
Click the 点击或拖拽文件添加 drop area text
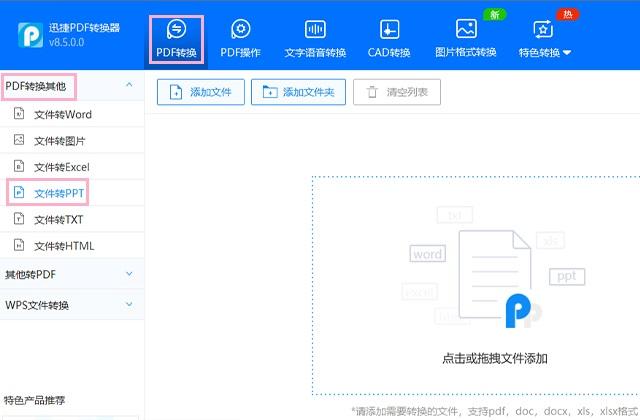click(495, 358)
